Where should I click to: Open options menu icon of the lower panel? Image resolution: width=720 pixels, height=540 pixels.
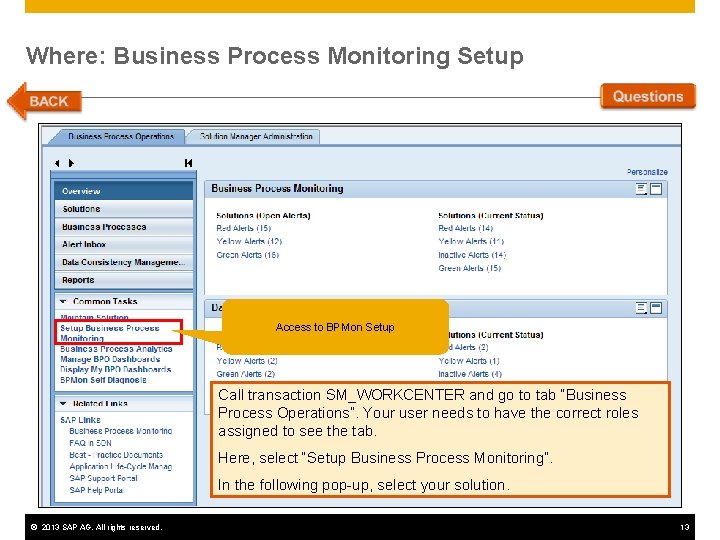(641, 308)
